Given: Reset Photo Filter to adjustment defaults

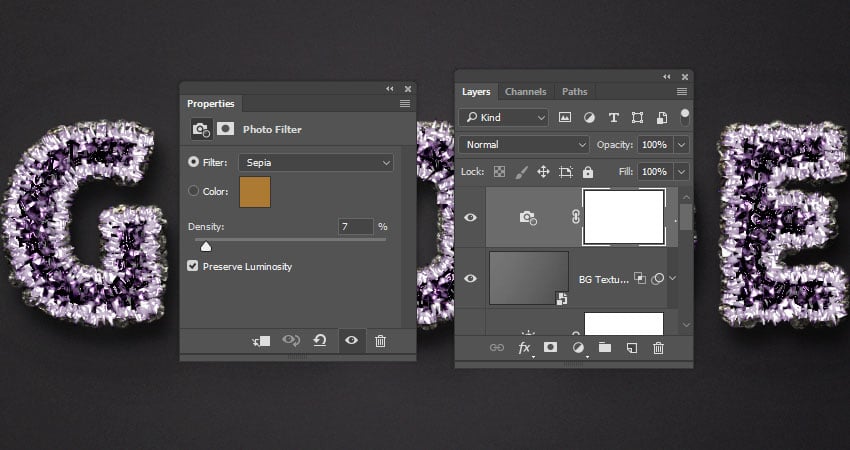Looking at the screenshot, I should (x=320, y=340).
